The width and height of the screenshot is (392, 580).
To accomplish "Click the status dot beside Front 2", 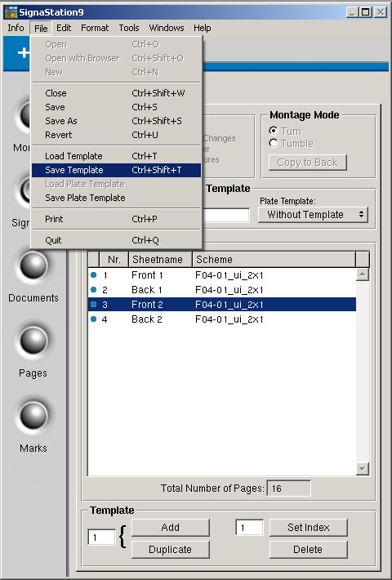I will [x=94, y=305].
